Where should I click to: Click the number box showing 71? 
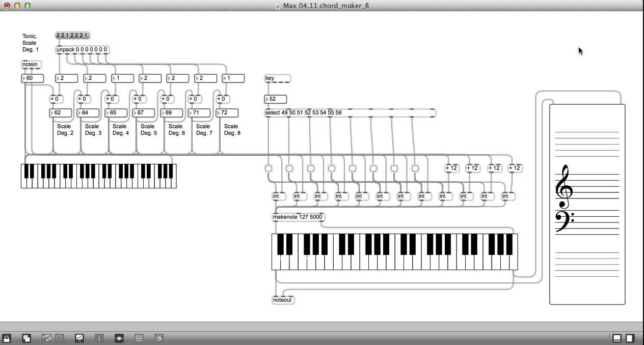(199, 113)
